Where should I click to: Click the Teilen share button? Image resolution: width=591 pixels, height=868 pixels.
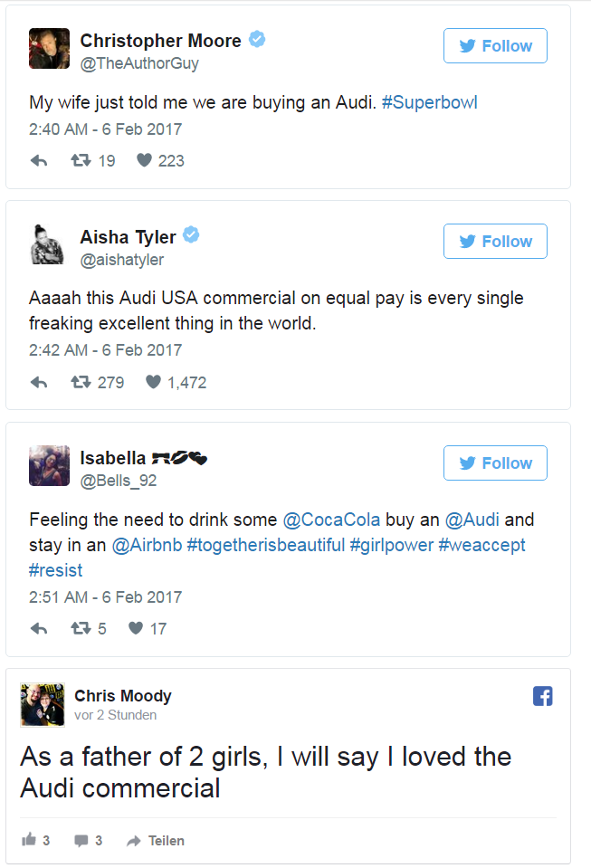coord(156,841)
